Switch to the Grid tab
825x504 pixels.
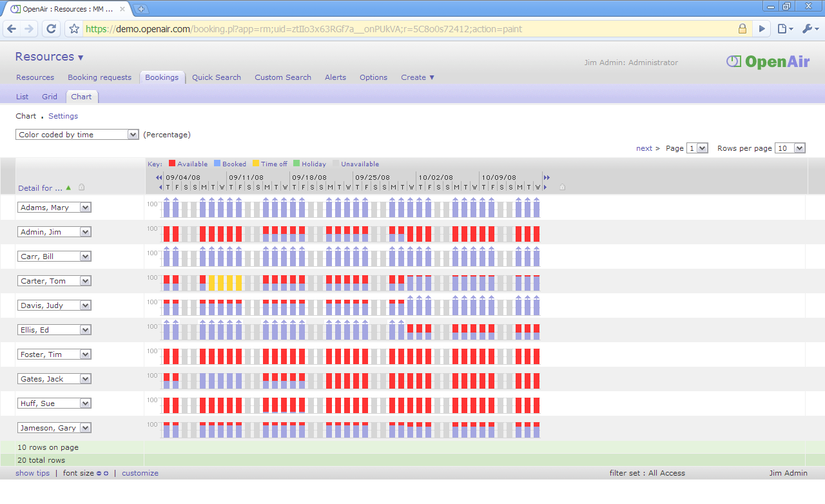49,97
